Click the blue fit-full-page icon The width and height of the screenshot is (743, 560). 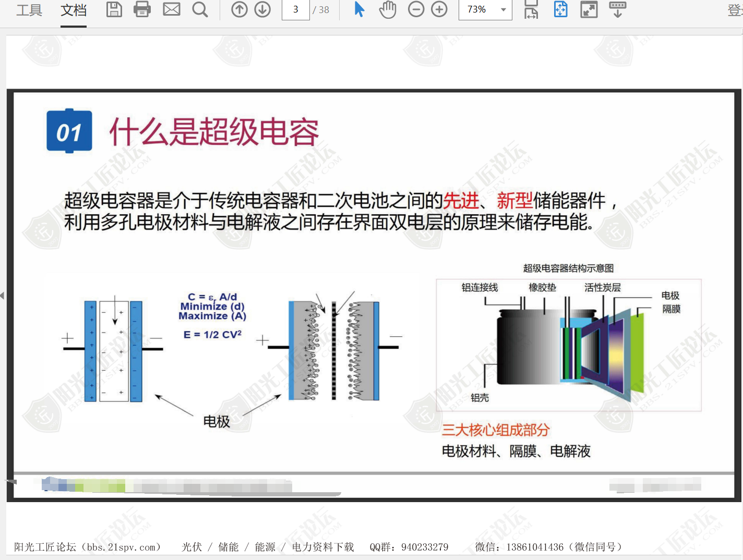561,9
